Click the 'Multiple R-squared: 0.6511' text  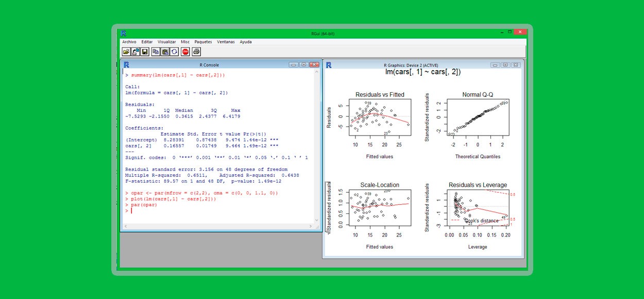(x=165, y=175)
